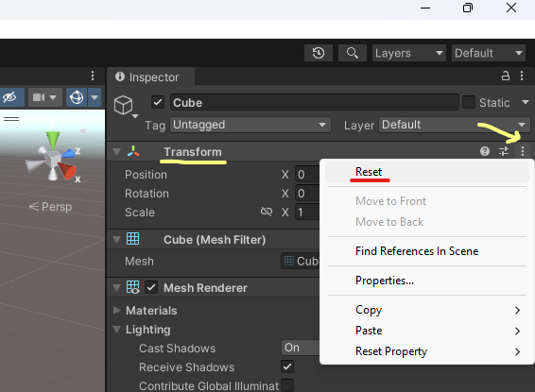535x392 pixels.
Task: Click the Position property label
Action: 146,175
